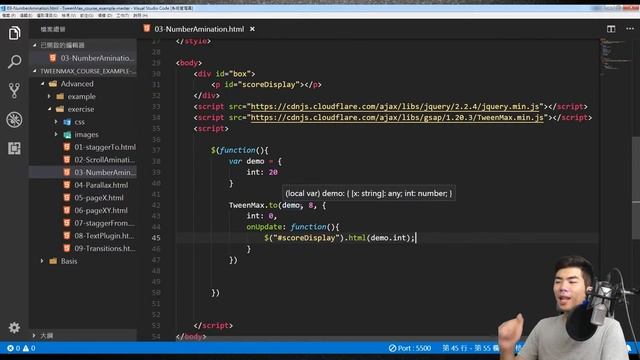Open the 檢視 (View) menu
640x360 pixels.
tap(69, 16)
